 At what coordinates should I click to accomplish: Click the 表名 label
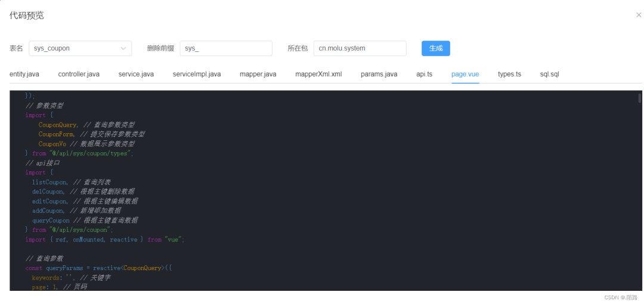coord(16,48)
